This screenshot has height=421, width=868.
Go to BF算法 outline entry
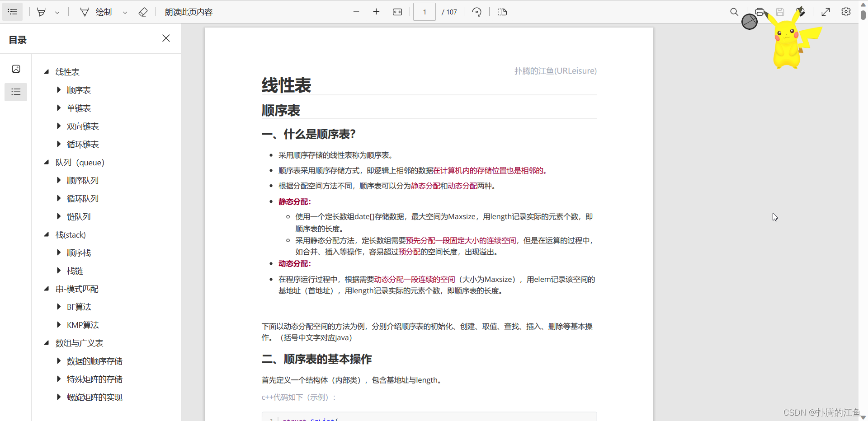[79, 307]
